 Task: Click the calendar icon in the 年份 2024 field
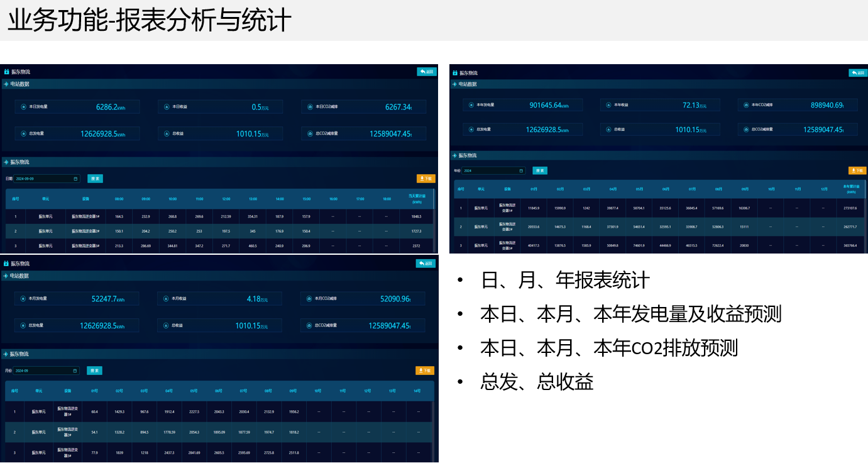click(521, 170)
